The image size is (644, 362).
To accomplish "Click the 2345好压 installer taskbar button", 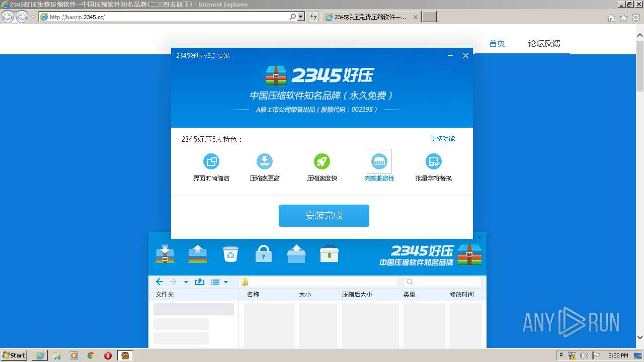I will [x=125, y=355].
